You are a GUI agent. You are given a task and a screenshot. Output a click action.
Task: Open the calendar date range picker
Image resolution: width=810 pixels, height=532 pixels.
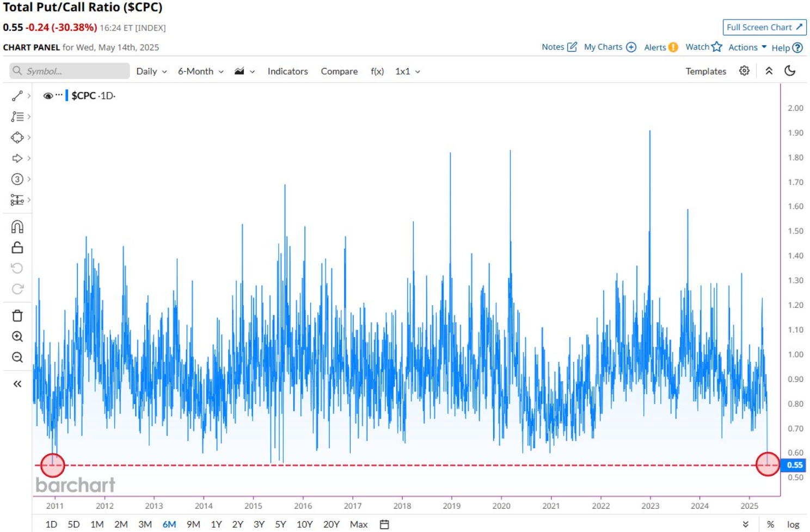click(384, 524)
